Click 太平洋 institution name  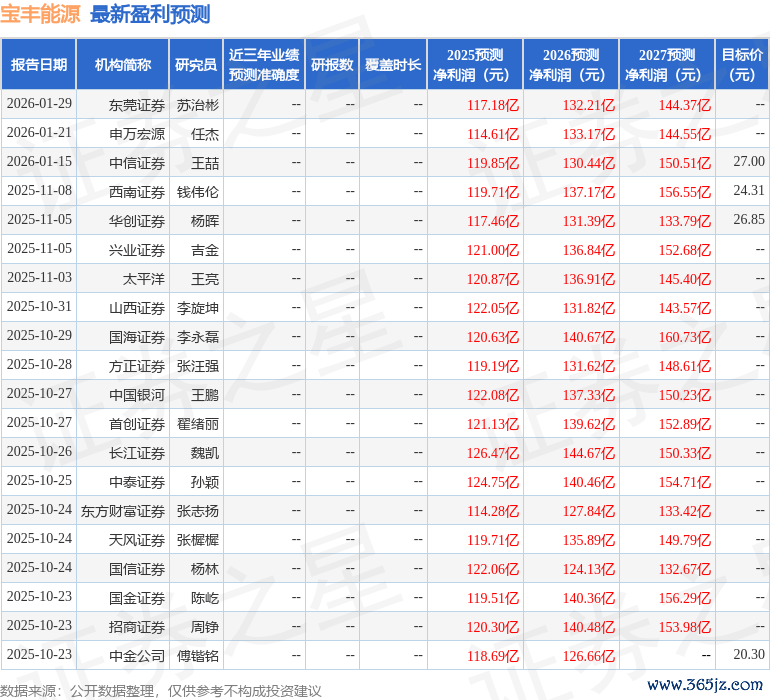coord(144,279)
